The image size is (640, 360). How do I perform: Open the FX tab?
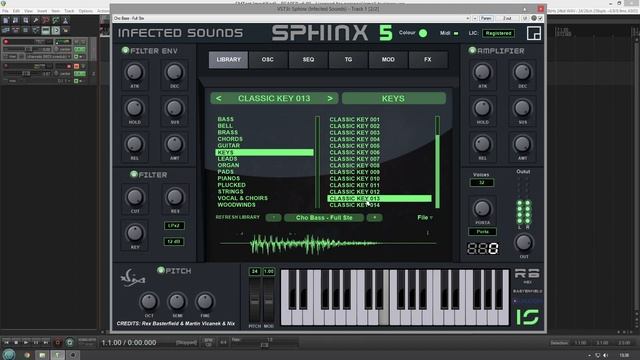[428, 60]
